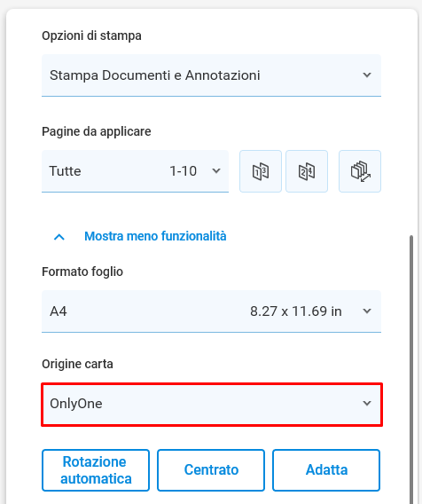This screenshot has width=422, height=504.
Task: Toggle the Centrato option
Action: [x=211, y=470]
